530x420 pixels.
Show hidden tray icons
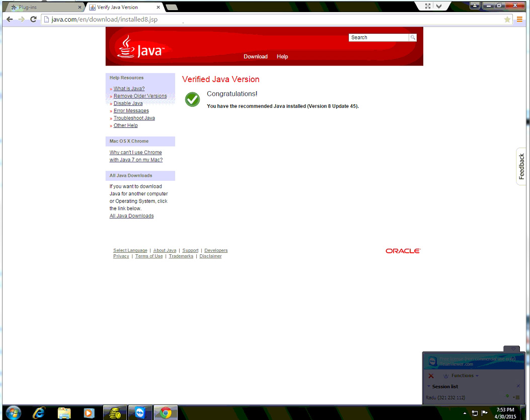click(465, 413)
